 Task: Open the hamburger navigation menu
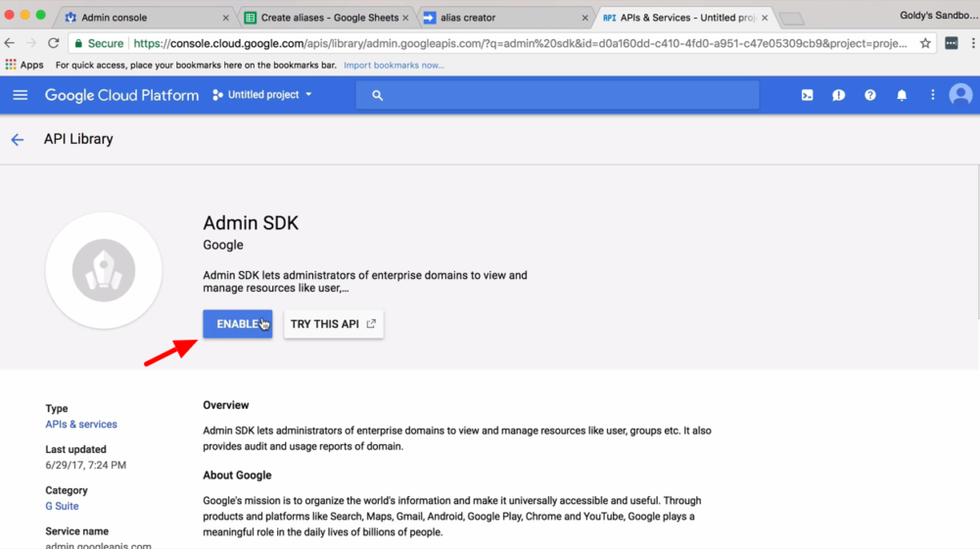[20, 95]
